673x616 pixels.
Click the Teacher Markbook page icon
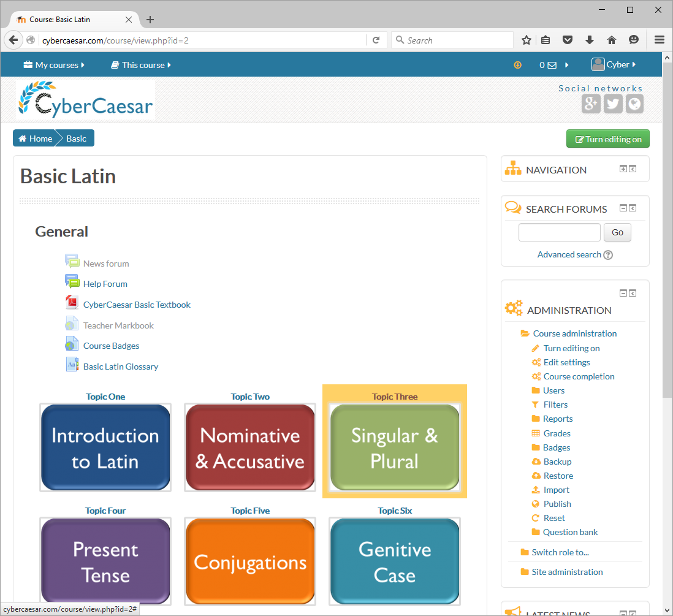[x=72, y=323]
